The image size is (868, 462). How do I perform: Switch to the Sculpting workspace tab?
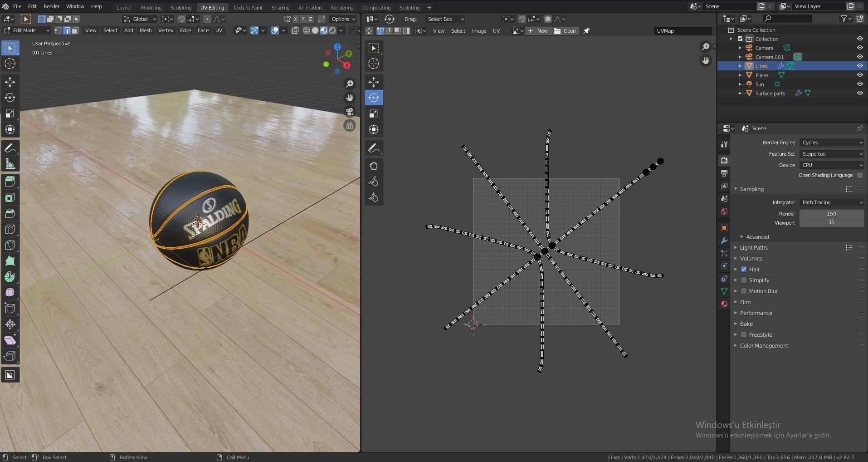click(181, 8)
